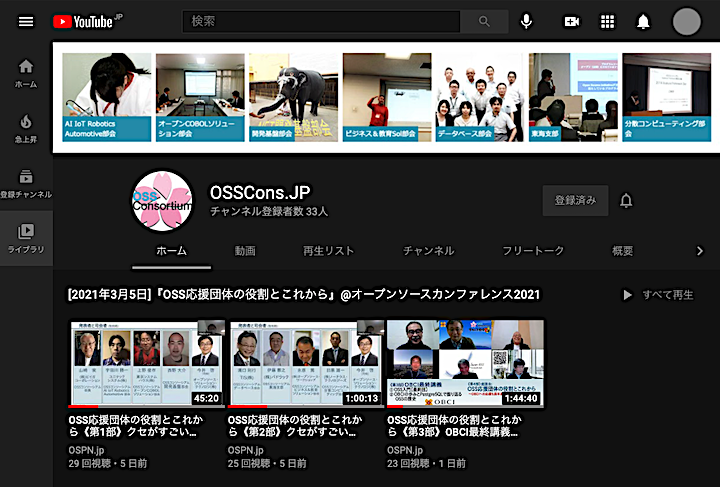Toggle channel notification bell beside 登録済み
Screen dimensions: 720x487
626,201
